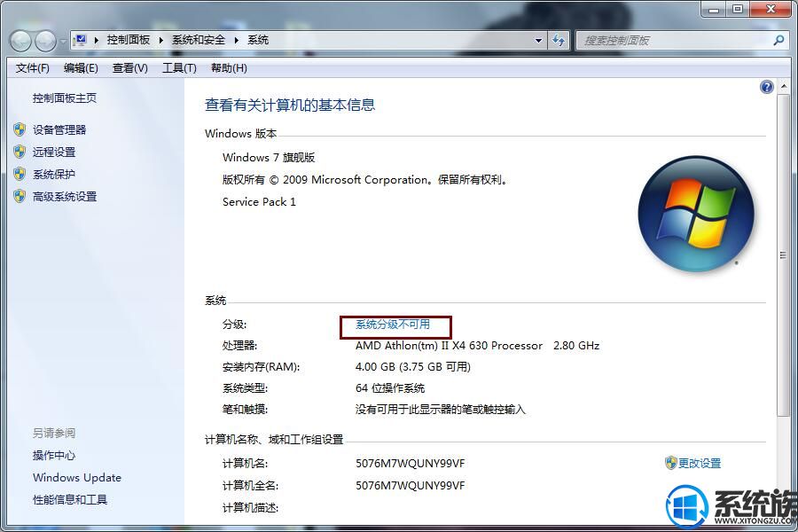Open 远程设置 link
798x532 pixels.
point(54,152)
